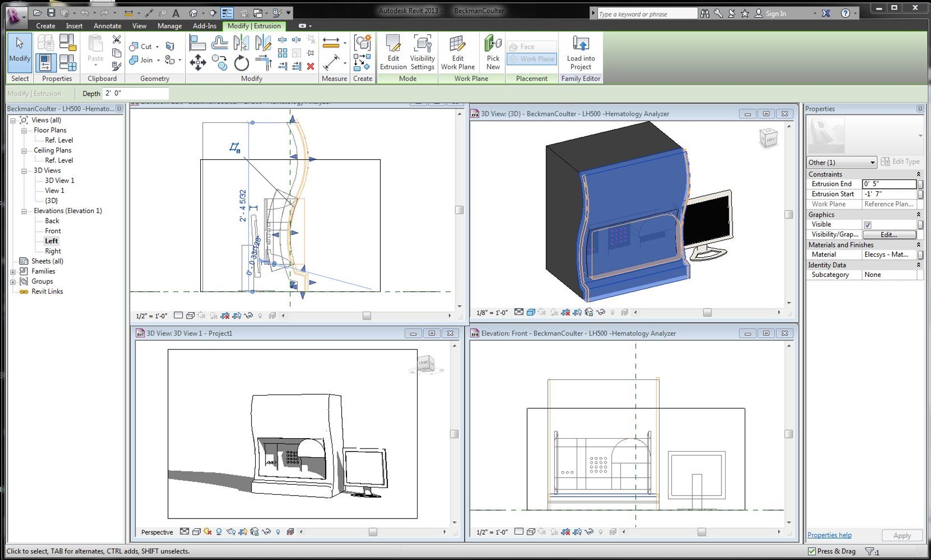Open the Annotate ribbon tab
The height and width of the screenshot is (560, 931).
click(107, 26)
